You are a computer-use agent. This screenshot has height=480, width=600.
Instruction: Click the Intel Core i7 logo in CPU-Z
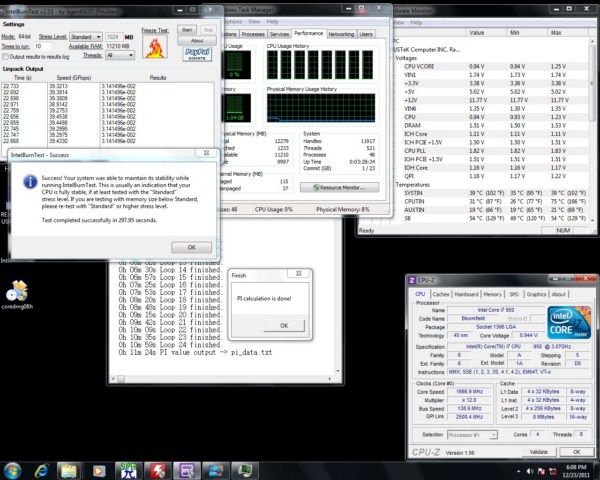[x=569, y=322]
